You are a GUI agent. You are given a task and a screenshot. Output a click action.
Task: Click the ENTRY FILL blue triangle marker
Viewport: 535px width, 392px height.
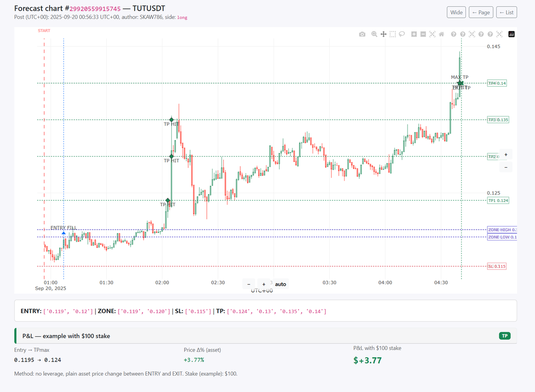click(x=64, y=233)
